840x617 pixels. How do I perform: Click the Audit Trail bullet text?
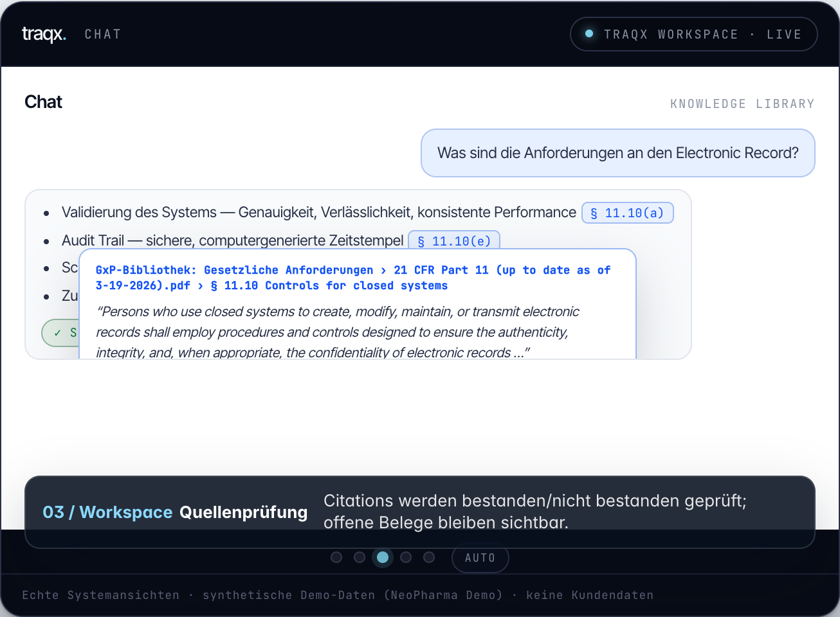coord(233,240)
